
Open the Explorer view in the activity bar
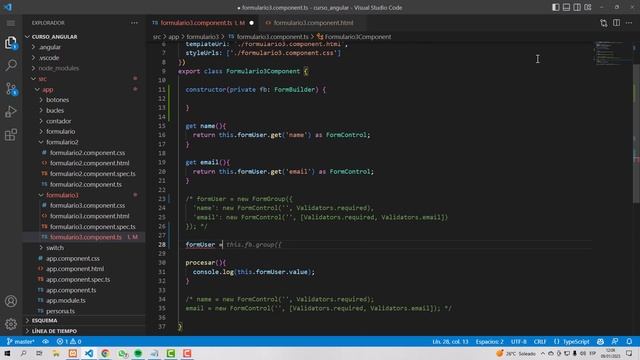(11, 42)
